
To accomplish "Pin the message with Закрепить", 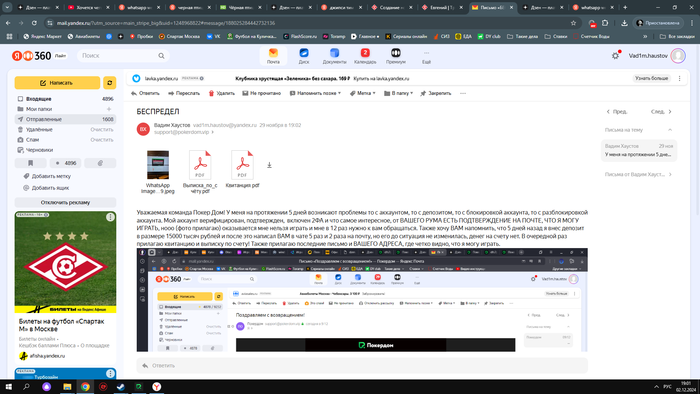I will (x=436, y=93).
